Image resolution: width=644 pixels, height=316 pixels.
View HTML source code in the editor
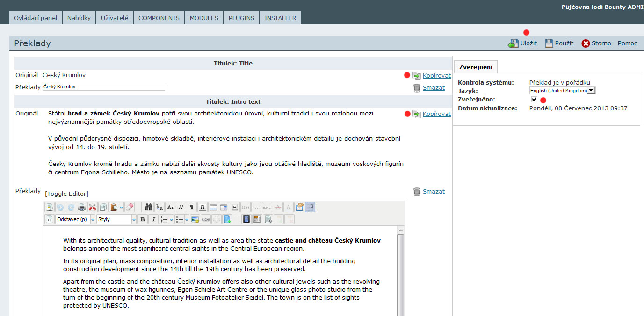50,219
